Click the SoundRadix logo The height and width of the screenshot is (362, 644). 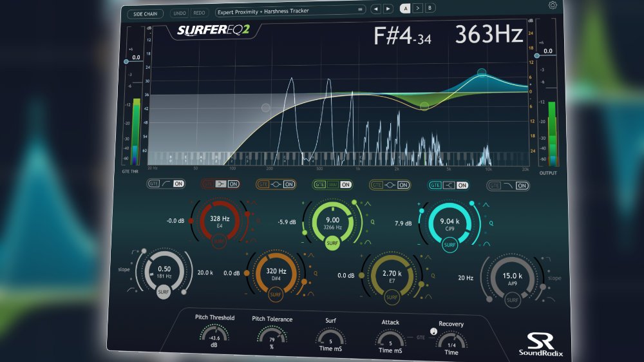click(540, 345)
